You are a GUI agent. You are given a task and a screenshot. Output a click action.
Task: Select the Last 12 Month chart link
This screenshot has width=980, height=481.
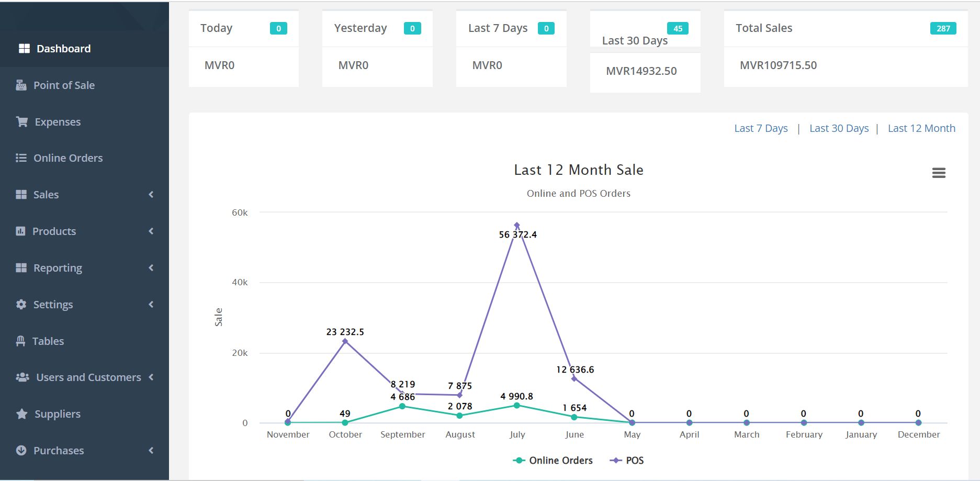[921, 128]
